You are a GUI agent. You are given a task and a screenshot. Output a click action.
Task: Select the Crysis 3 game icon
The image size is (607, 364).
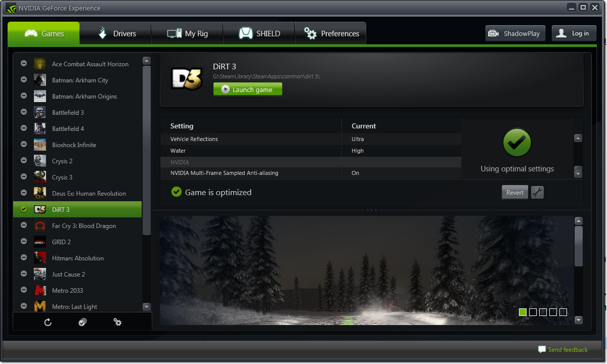pos(40,177)
